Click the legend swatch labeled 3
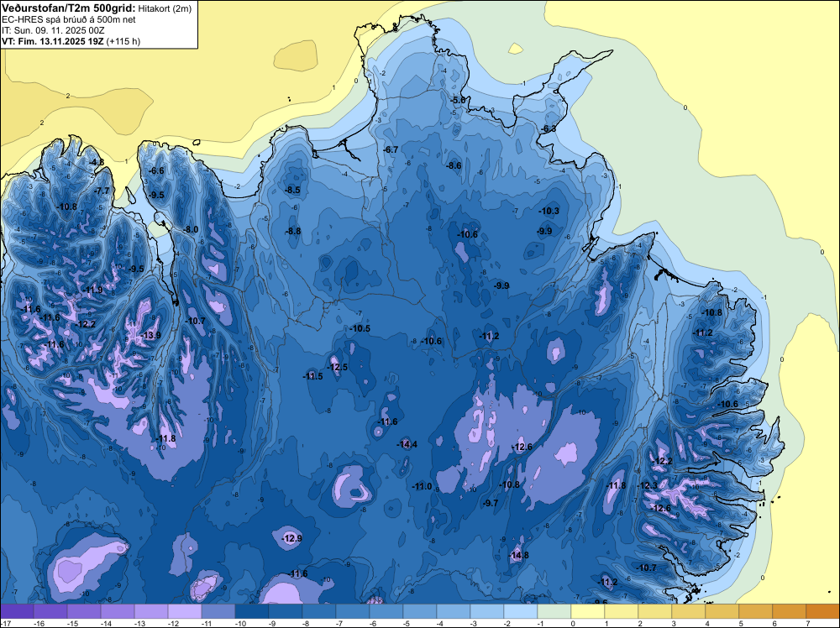 tap(689, 611)
